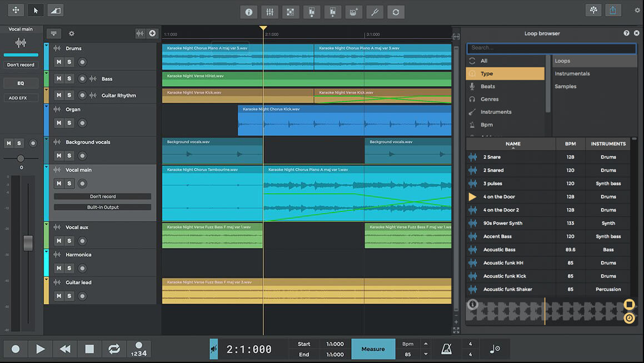Open Built-In Output dropdown on Vocal main
Screen dimensions: 644x363
pyautogui.click(x=102, y=207)
